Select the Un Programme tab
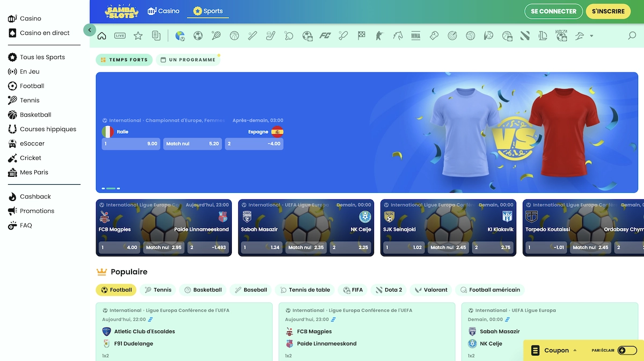This screenshot has width=644, height=361. pyautogui.click(x=188, y=60)
